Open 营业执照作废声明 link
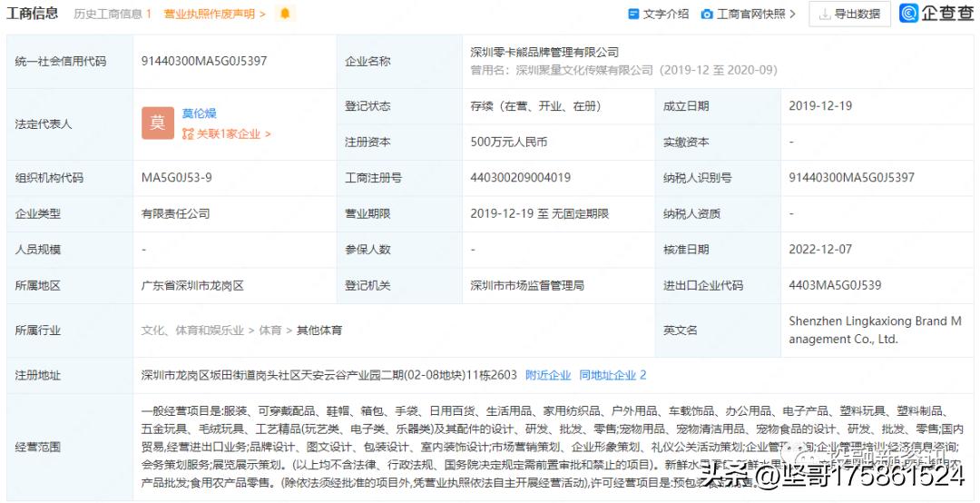 coord(214,14)
